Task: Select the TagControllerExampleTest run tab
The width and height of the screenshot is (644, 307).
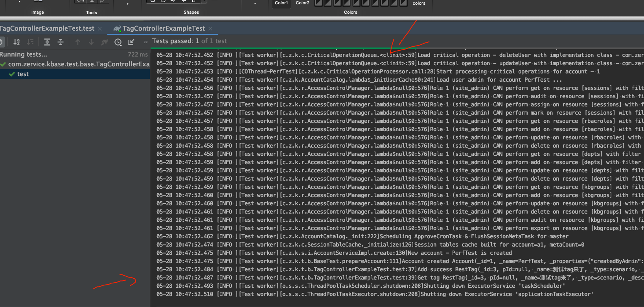Action: coord(164,28)
